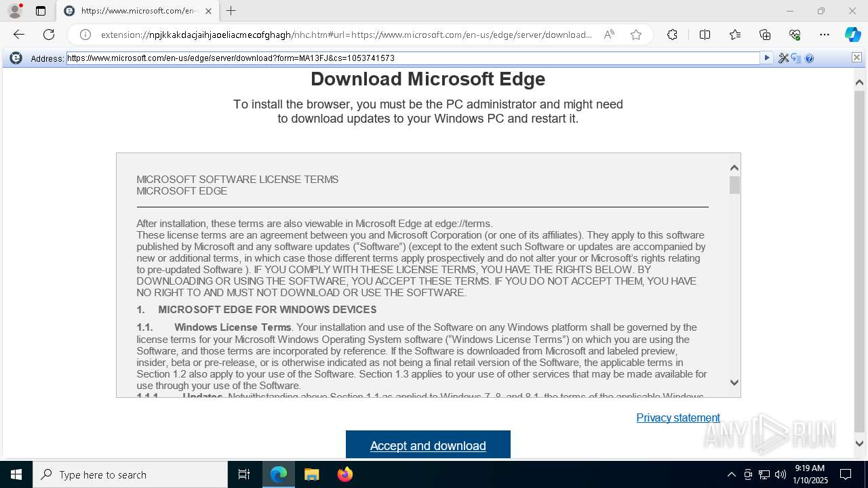This screenshot has height=488, width=868.
Task: Click the Go arrow next to Address field
Action: 767,58
